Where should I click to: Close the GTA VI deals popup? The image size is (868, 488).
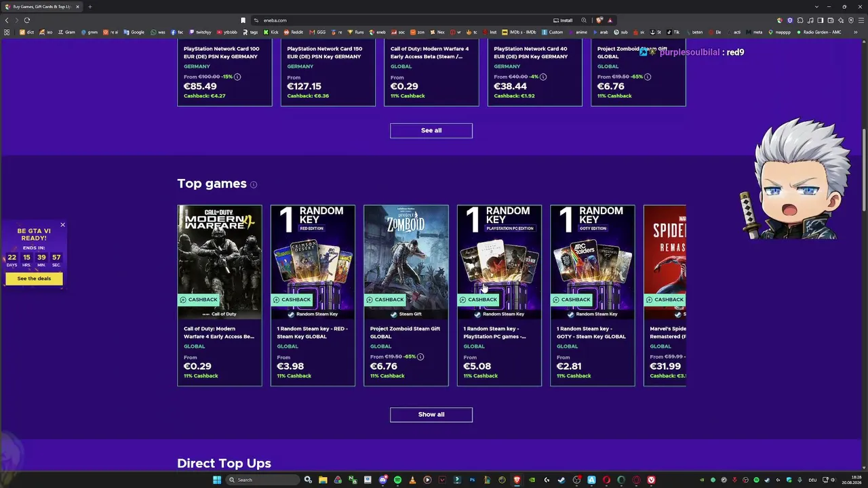click(62, 225)
